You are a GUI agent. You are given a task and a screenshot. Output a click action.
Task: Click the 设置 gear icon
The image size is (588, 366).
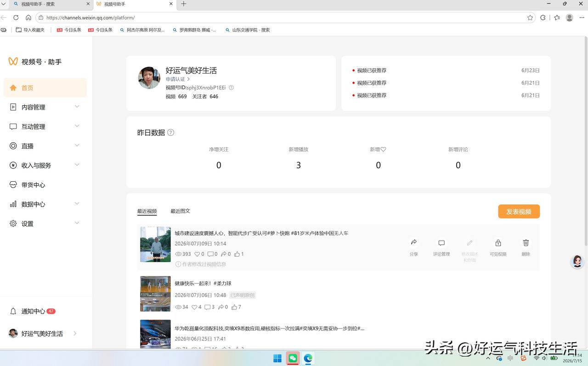(13, 224)
